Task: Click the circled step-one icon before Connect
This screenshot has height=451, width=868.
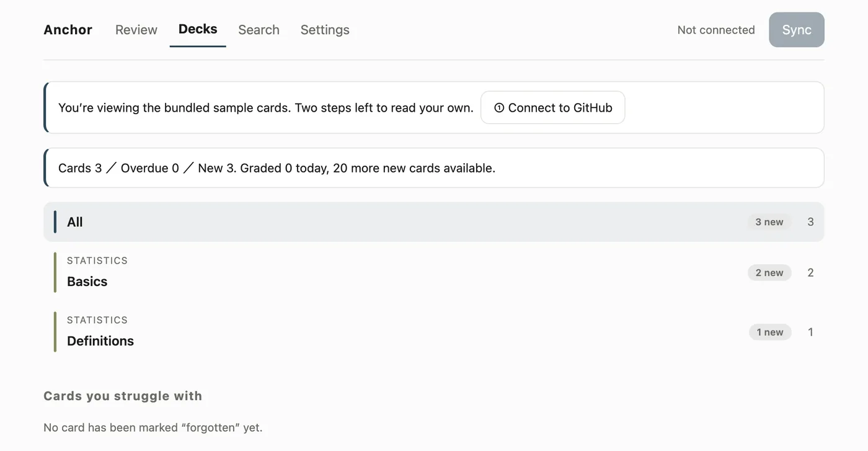Action: 499,108
